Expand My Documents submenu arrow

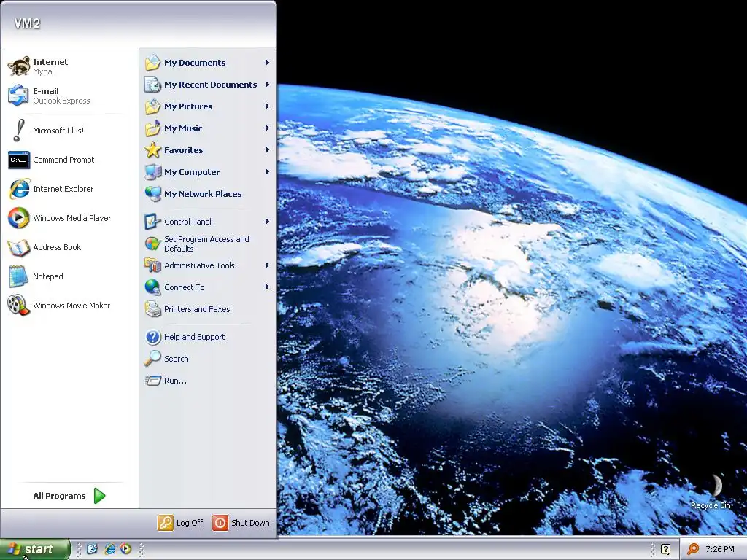click(x=267, y=63)
